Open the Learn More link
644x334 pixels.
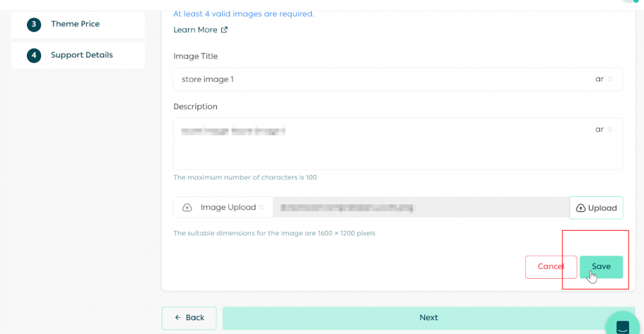[195, 30]
